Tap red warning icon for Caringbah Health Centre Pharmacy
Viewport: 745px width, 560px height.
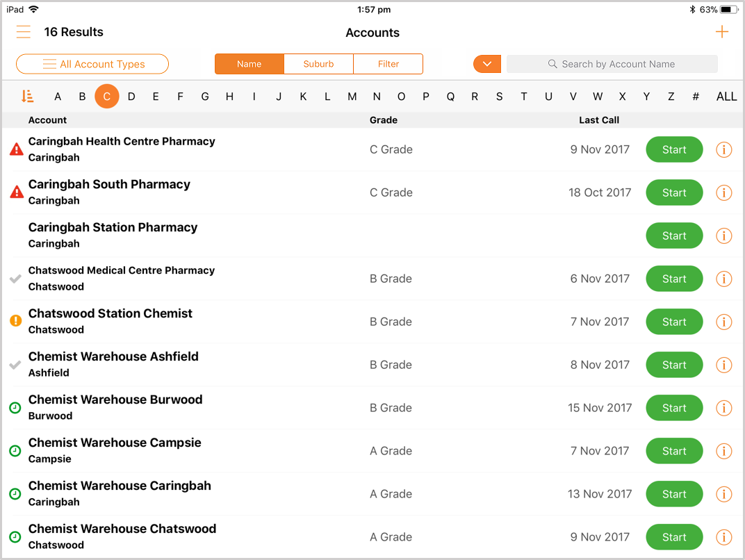point(17,149)
